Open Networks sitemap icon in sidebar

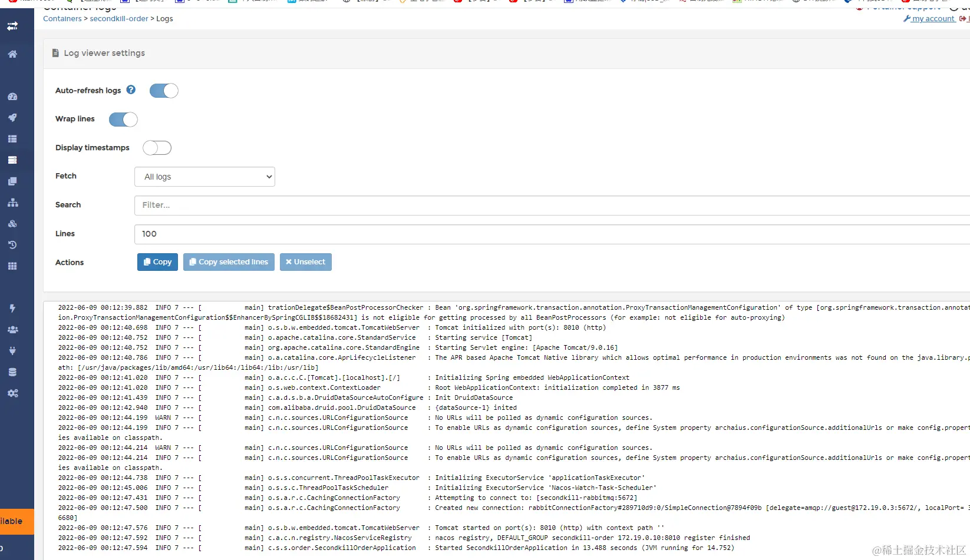point(12,203)
